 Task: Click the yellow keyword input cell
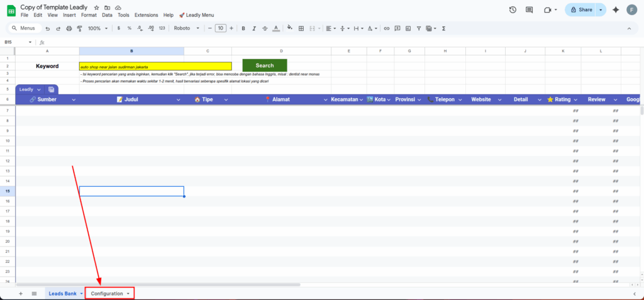[x=155, y=66]
